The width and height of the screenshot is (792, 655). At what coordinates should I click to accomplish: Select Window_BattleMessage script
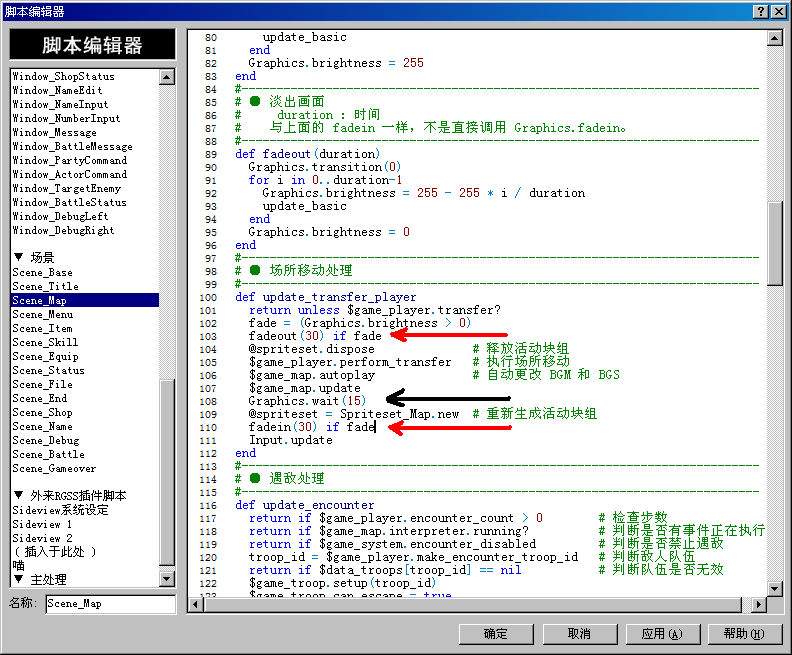point(72,146)
